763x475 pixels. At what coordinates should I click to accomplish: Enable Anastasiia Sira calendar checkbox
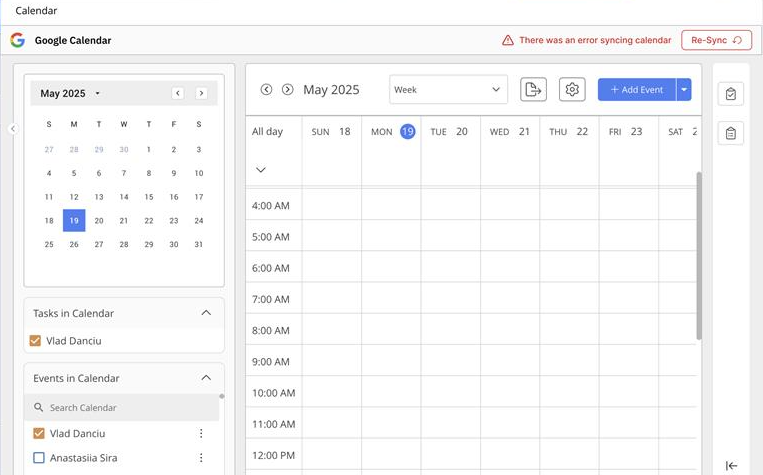point(39,457)
